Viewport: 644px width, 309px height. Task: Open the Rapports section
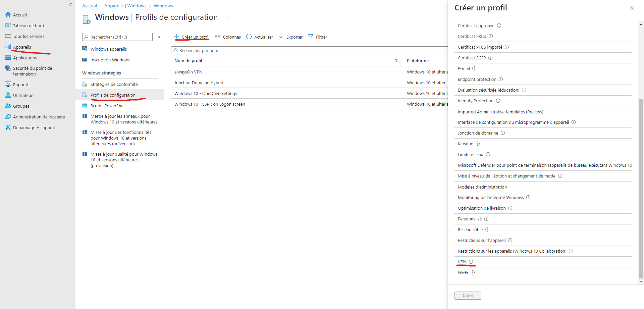tap(21, 84)
